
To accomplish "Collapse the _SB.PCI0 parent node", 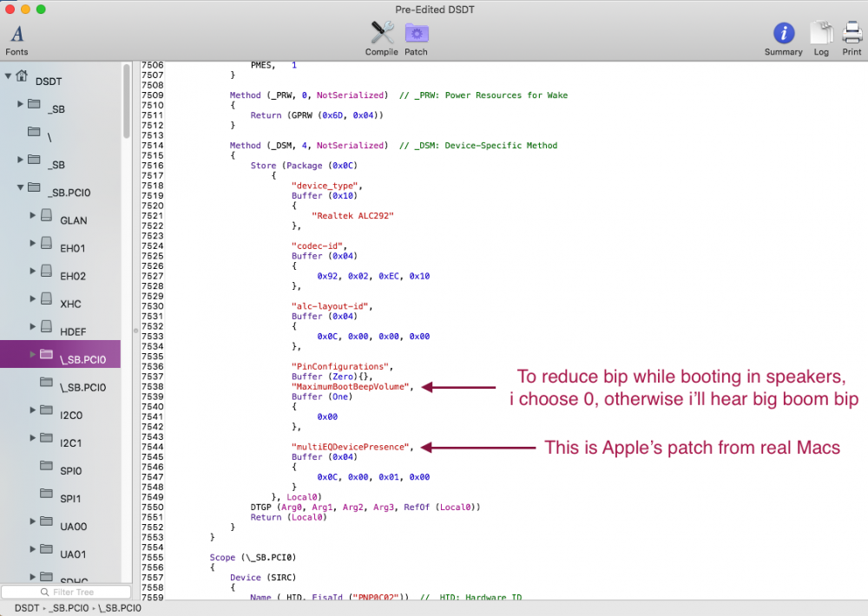I will (21, 187).
